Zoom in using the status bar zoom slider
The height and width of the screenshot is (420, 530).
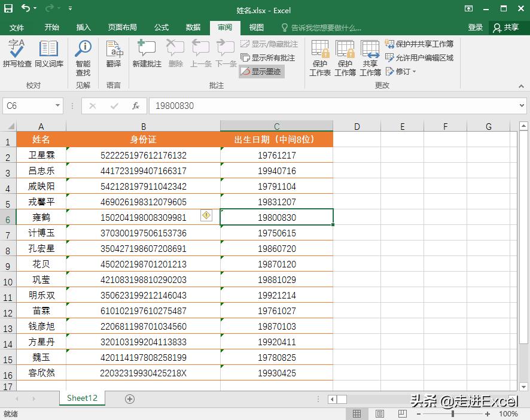(x=489, y=413)
